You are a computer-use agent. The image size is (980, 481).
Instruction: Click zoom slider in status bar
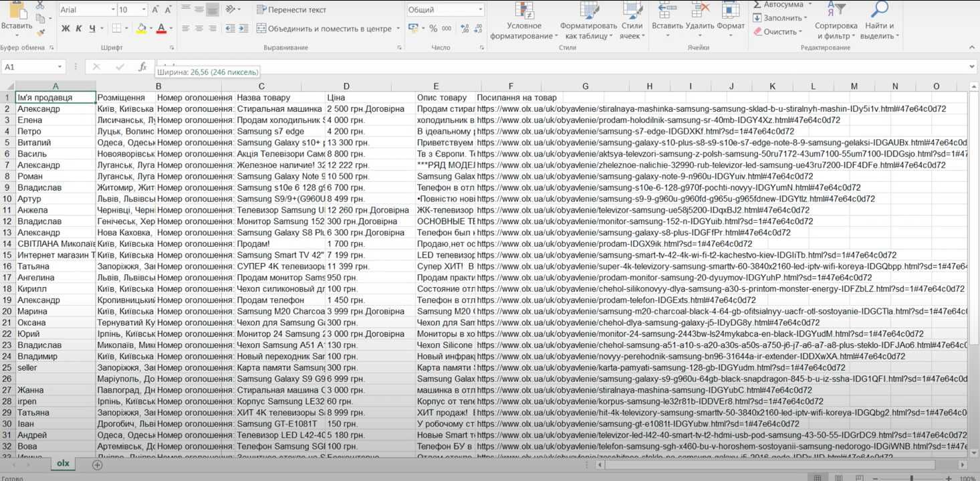click(x=912, y=478)
